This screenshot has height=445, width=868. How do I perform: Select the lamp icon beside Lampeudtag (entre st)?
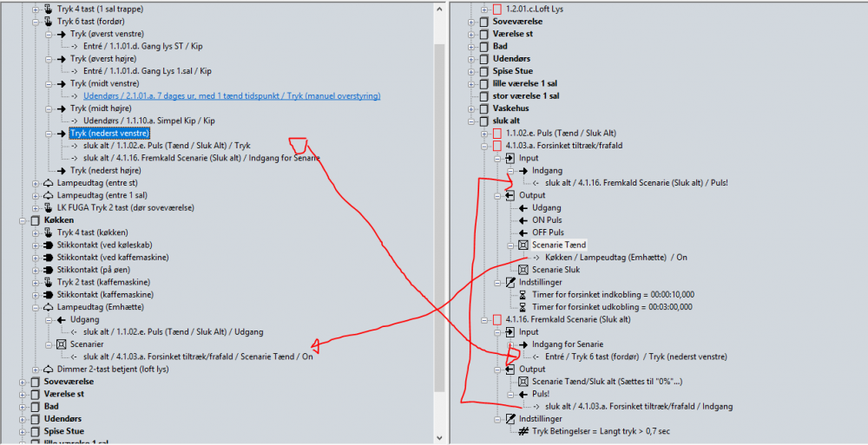(49, 183)
